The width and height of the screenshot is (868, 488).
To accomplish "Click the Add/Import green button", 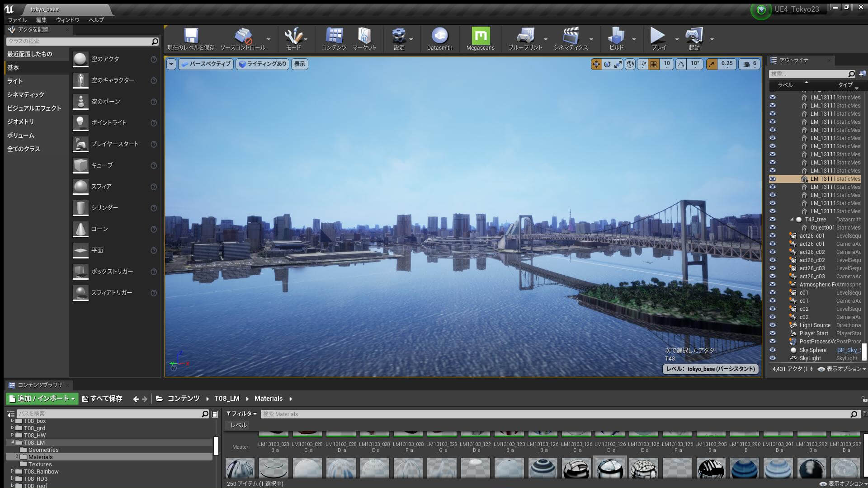I will tap(42, 399).
